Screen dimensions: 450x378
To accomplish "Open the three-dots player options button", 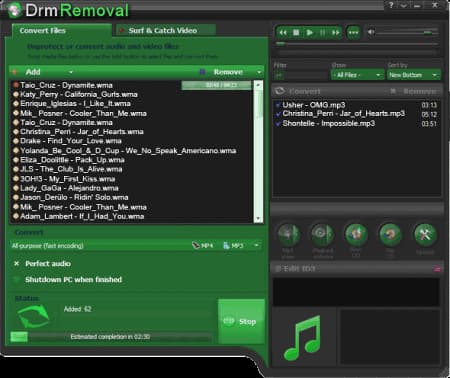I will [x=353, y=33].
